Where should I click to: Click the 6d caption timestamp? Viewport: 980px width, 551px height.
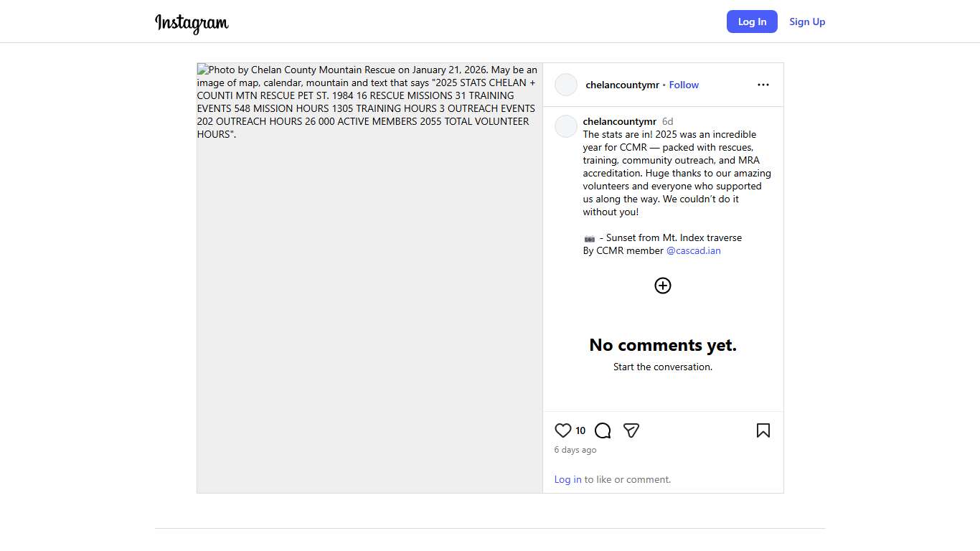667,121
